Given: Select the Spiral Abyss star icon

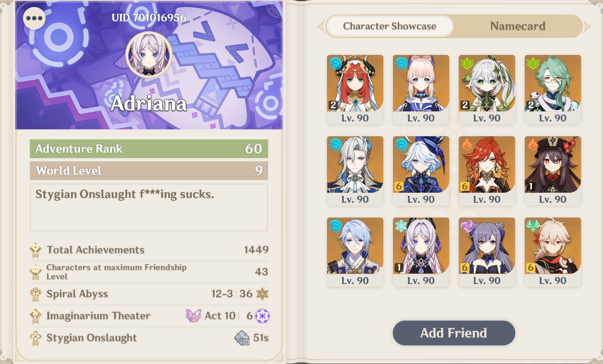Looking at the screenshot, I should click(262, 294).
